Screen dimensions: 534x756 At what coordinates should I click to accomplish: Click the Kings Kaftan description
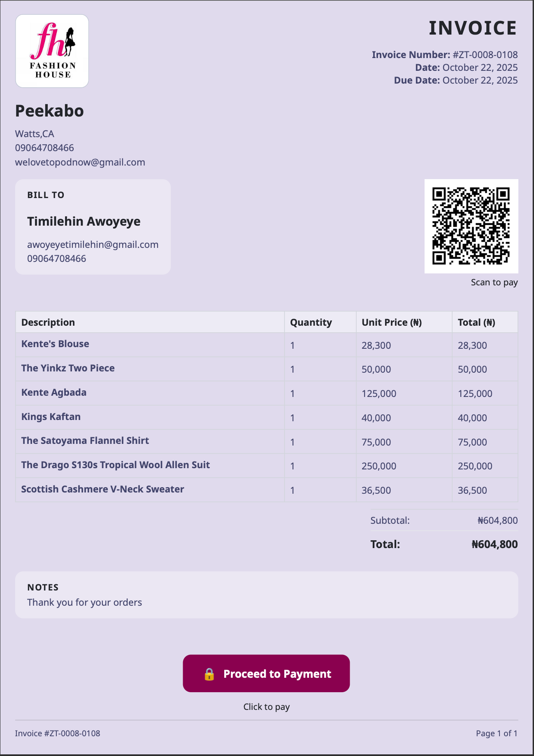(x=51, y=417)
